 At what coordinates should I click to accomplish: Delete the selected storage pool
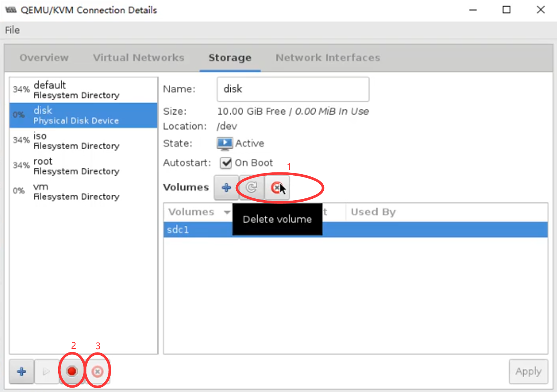(x=97, y=372)
